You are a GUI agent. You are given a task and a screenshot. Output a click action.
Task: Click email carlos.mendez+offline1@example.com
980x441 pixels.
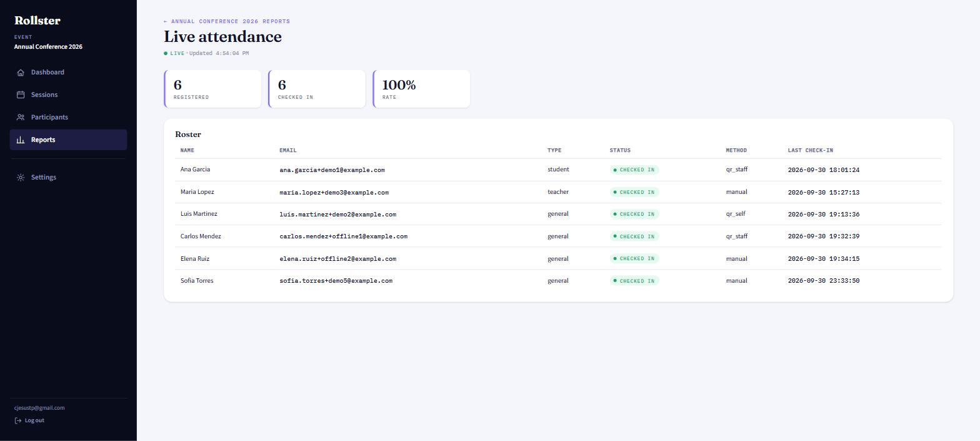coord(344,236)
